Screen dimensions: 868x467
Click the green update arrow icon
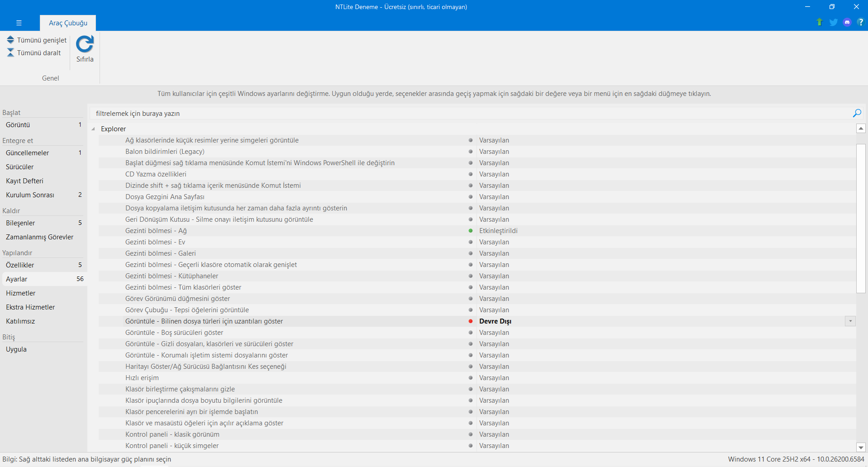coord(819,22)
